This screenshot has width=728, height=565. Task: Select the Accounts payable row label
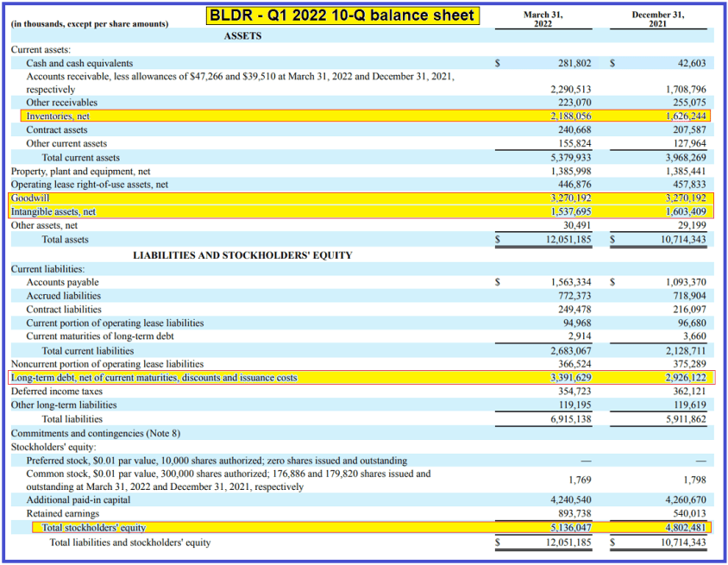(x=62, y=282)
